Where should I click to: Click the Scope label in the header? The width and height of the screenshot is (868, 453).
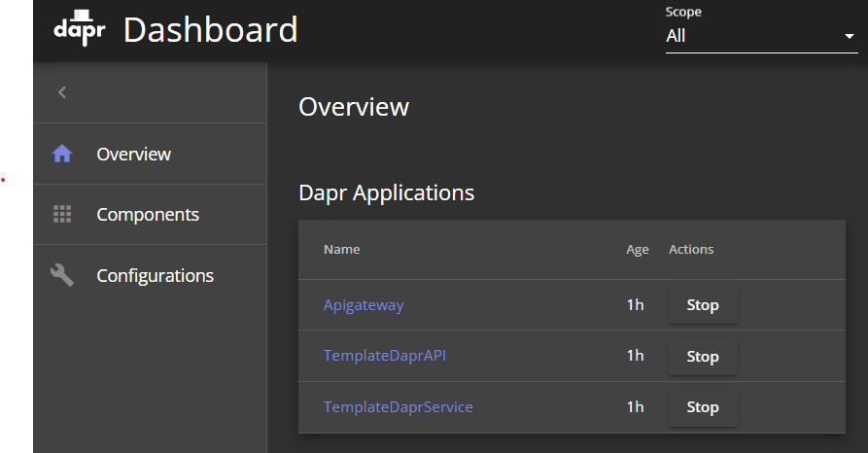pyautogui.click(x=683, y=12)
